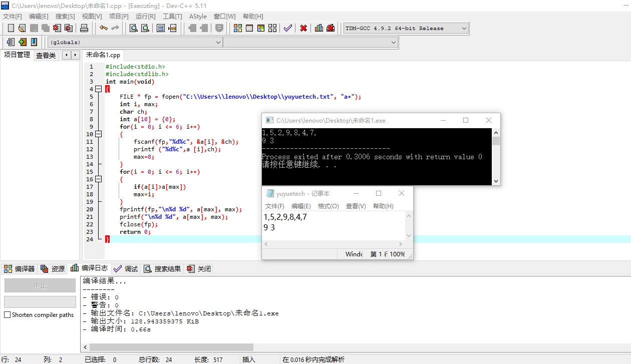The width and height of the screenshot is (631, 364).
Task: Click the Find magnifier toolbar icon
Action: [134, 28]
